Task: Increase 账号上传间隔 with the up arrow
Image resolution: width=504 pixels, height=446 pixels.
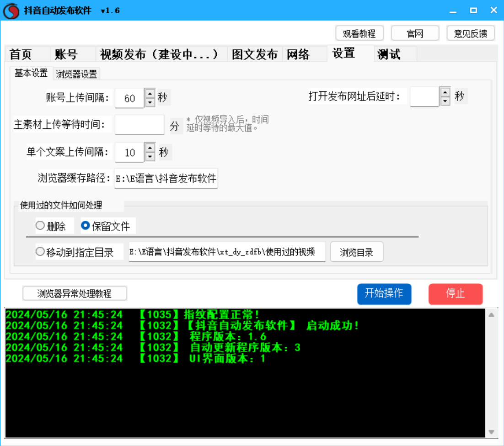Action: tap(150, 93)
